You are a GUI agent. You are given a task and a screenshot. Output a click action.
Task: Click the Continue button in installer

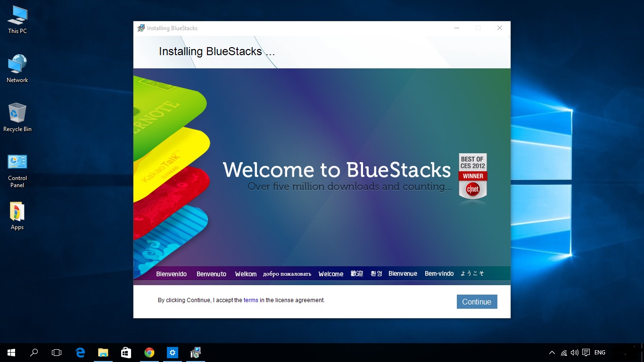click(x=477, y=302)
